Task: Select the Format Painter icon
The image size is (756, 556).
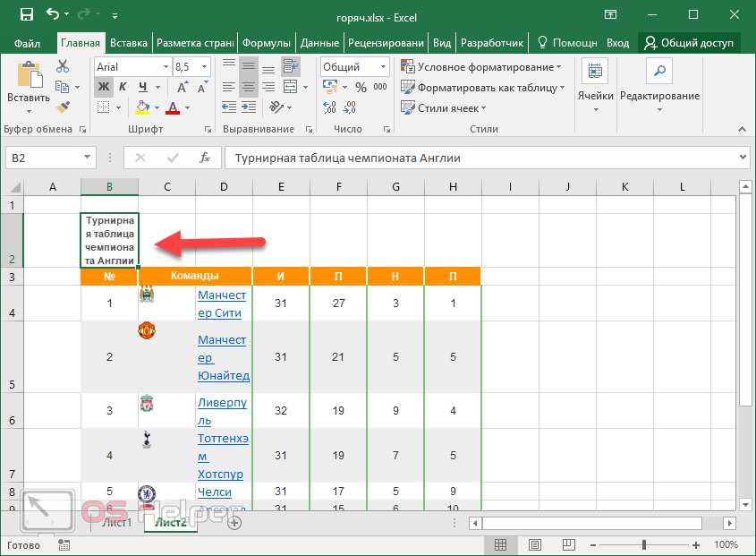Action: point(63,108)
